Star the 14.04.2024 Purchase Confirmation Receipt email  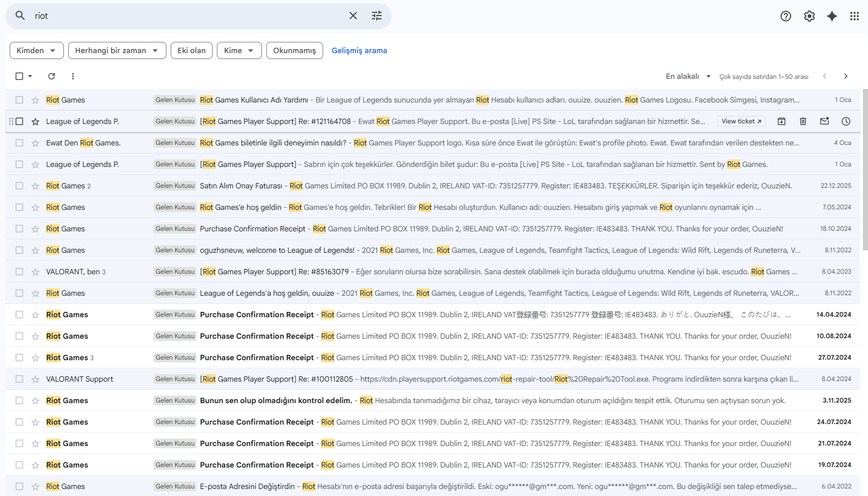coord(35,315)
